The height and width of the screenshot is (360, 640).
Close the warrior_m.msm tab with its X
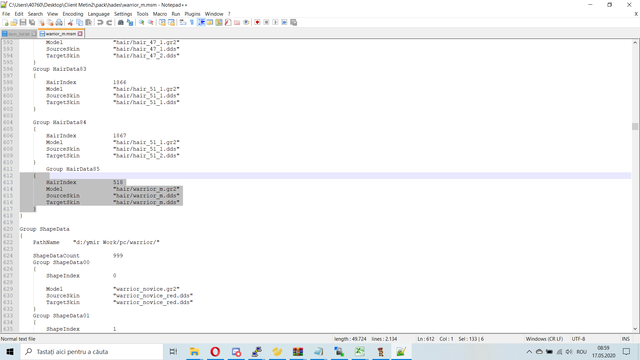(80, 34)
